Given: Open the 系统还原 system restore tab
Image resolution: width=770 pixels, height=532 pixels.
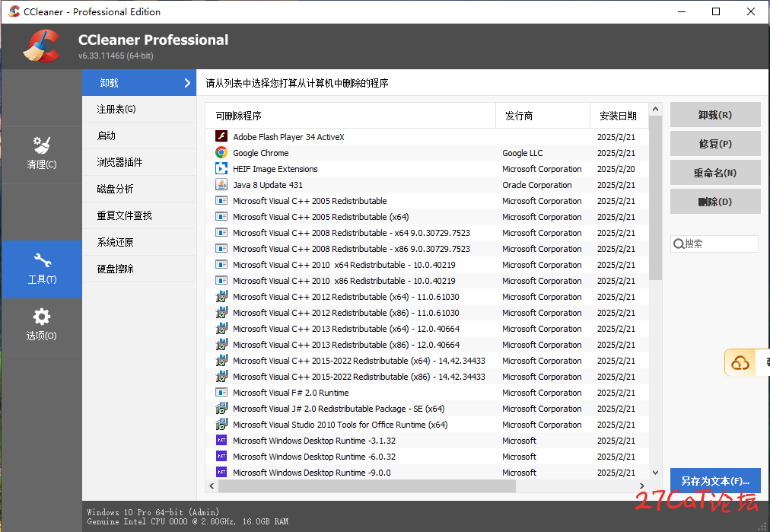Looking at the screenshot, I should pos(139,242).
